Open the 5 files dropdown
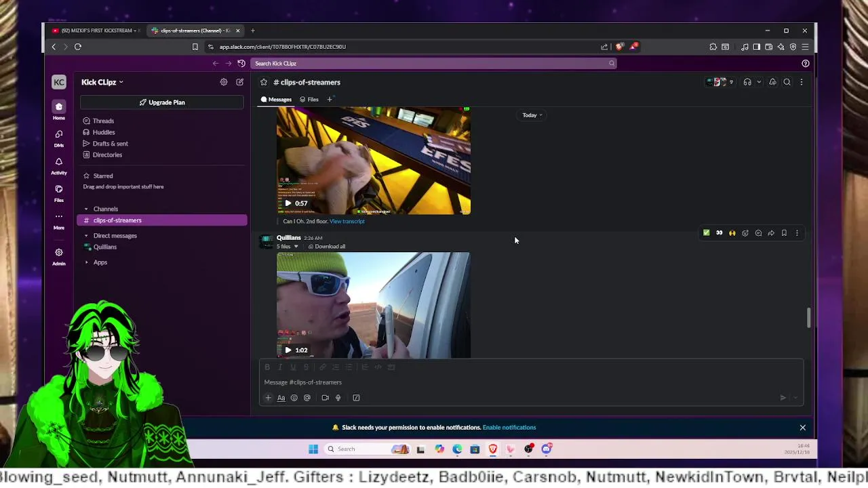This screenshot has width=868, height=488. tap(288, 247)
